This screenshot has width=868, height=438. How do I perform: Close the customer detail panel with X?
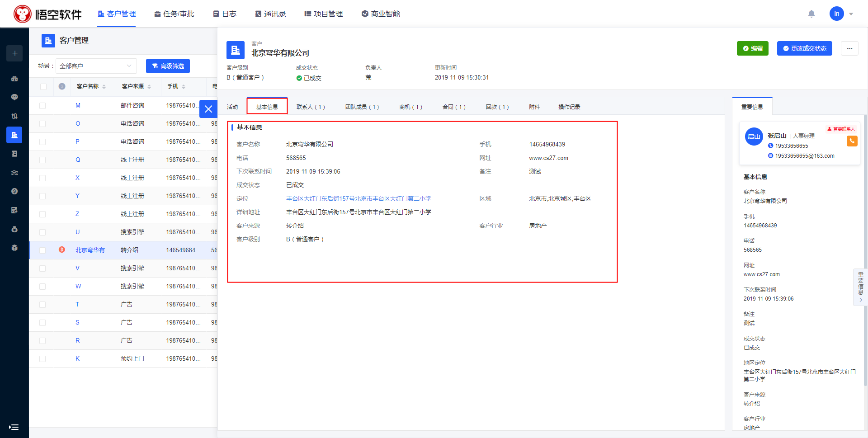point(208,109)
